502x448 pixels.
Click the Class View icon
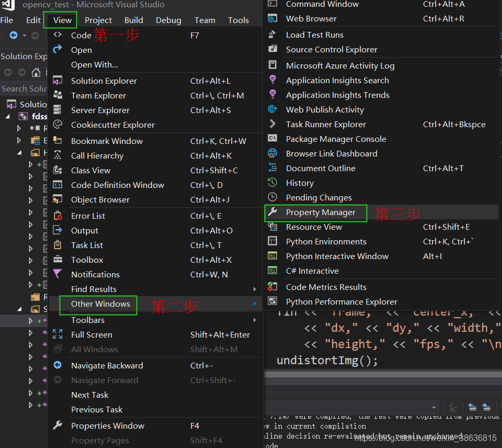(x=58, y=170)
